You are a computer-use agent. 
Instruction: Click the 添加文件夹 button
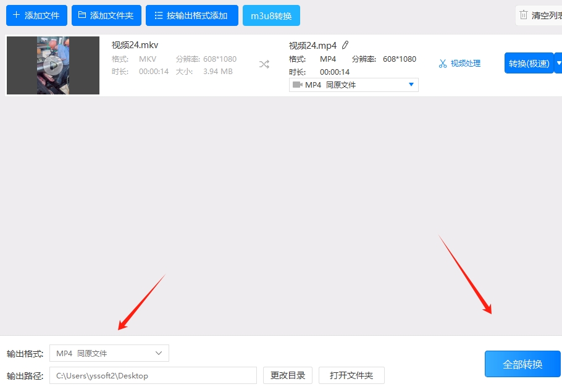coord(106,15)
